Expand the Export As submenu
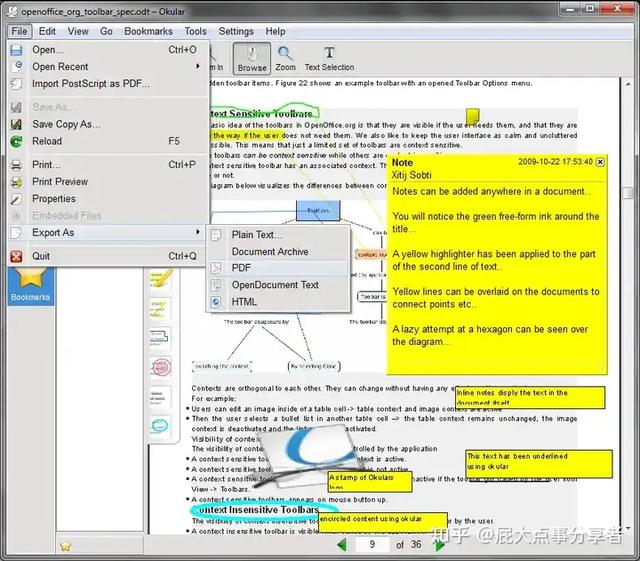The width and height of the screenshot is (640, 561). click(x=108, y=233)
